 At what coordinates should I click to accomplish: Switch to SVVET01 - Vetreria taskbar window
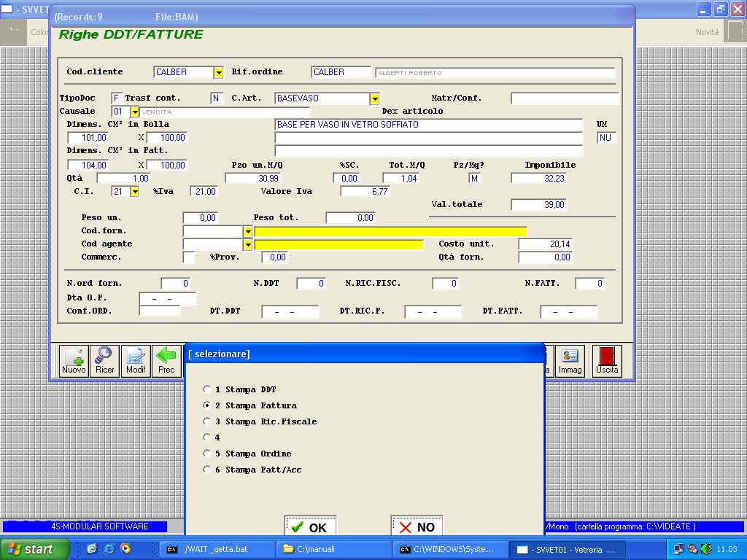(567, 549)
